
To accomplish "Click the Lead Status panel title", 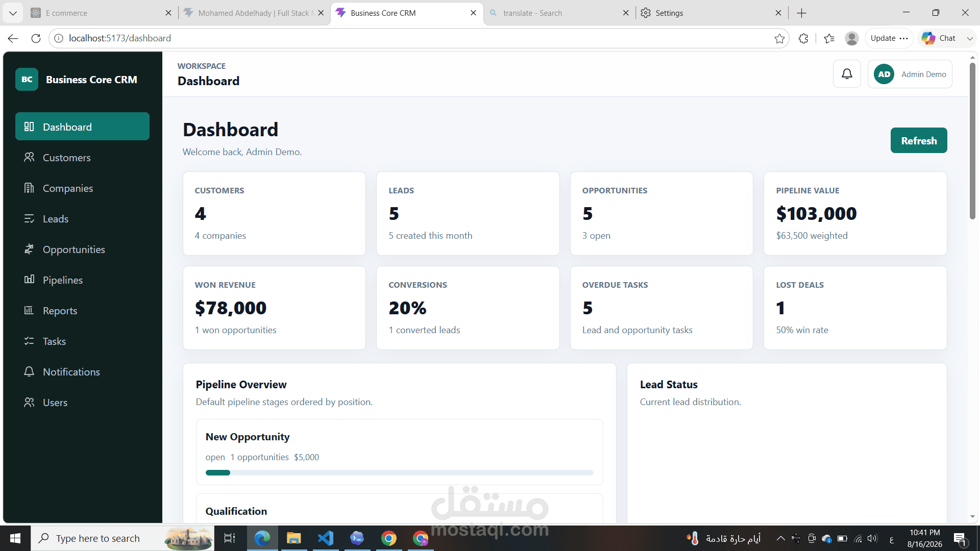I will [x=669, y=384].
